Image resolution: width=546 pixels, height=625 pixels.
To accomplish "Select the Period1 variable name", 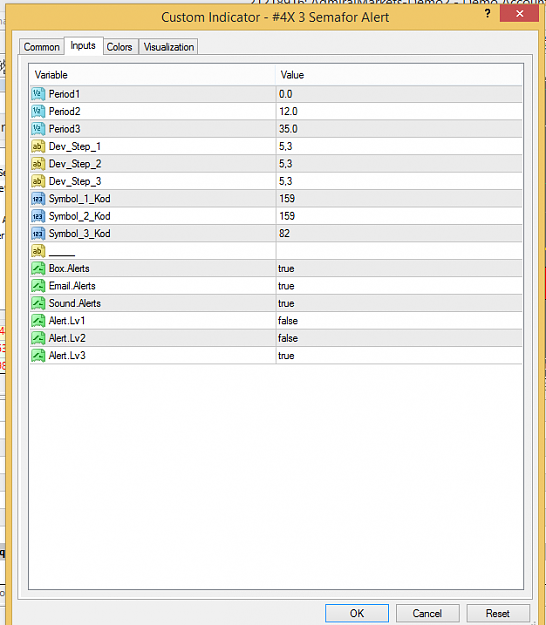I will coord(64,94).
